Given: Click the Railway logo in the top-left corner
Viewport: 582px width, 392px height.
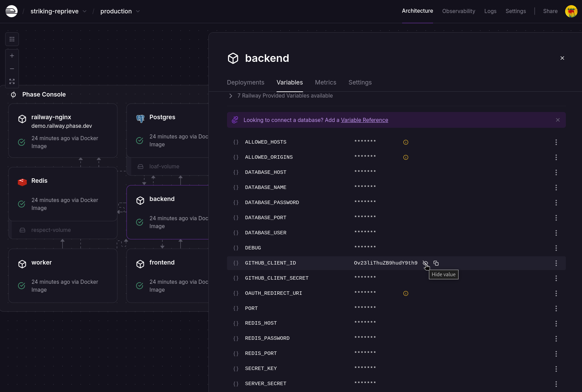Looking at the screenshot, I should click(x=11, y=11).
